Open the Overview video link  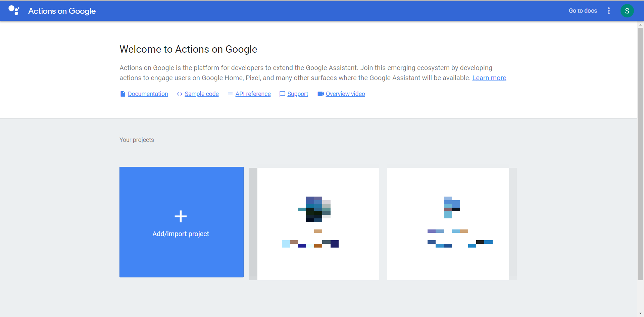(x=345, y=94)
